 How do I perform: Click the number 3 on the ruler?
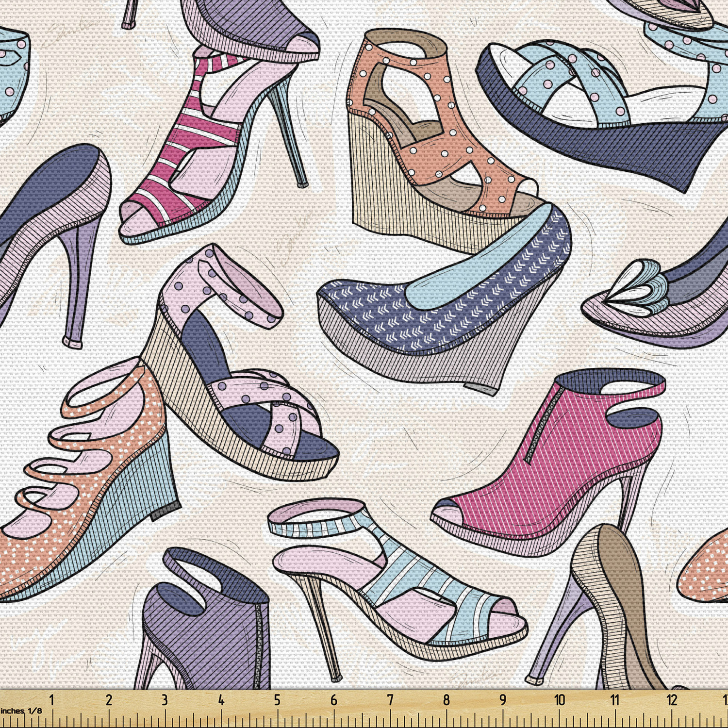point(165,700)
